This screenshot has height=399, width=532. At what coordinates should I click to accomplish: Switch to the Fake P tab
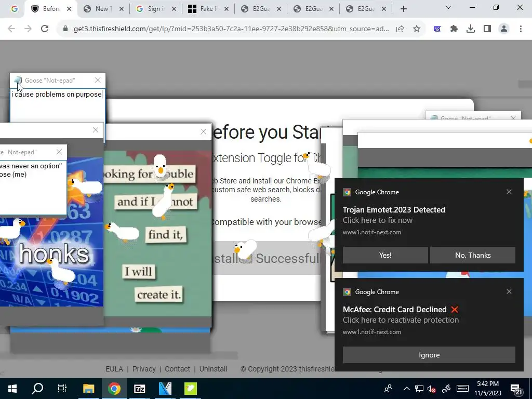[208, 9]
